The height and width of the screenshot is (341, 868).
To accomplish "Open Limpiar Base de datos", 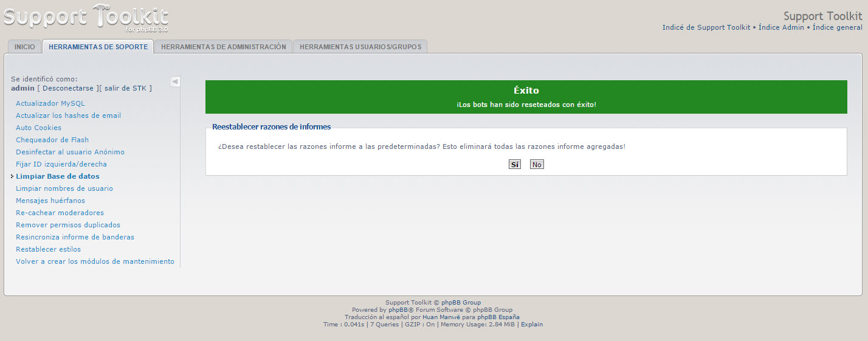I will coord(58,176).
